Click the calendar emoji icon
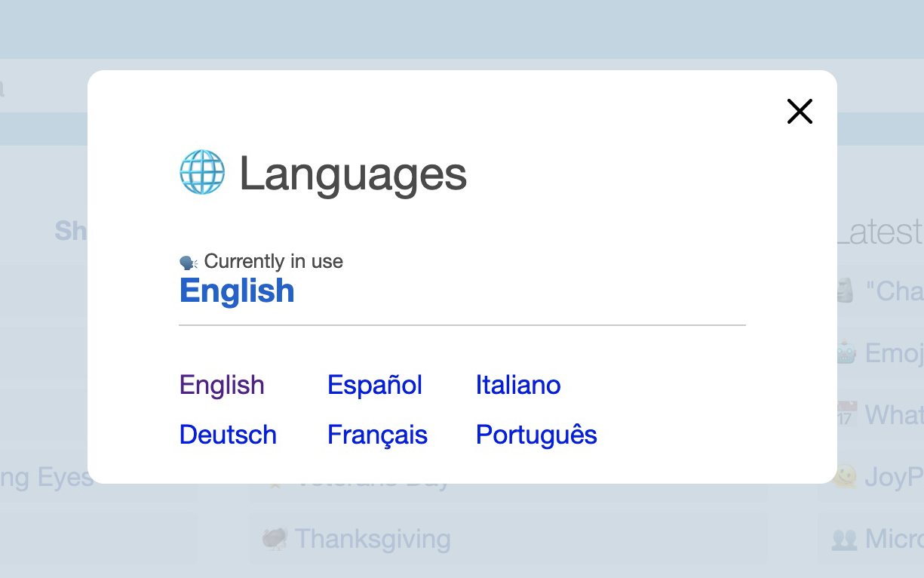Viewport: 924px width, 578px height. [846, 414]
